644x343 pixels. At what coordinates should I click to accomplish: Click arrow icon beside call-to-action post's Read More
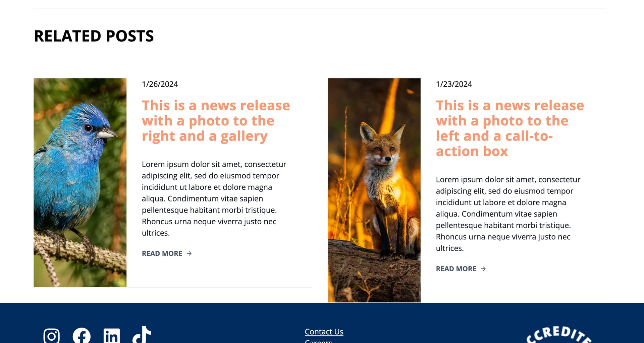(483, 269)
